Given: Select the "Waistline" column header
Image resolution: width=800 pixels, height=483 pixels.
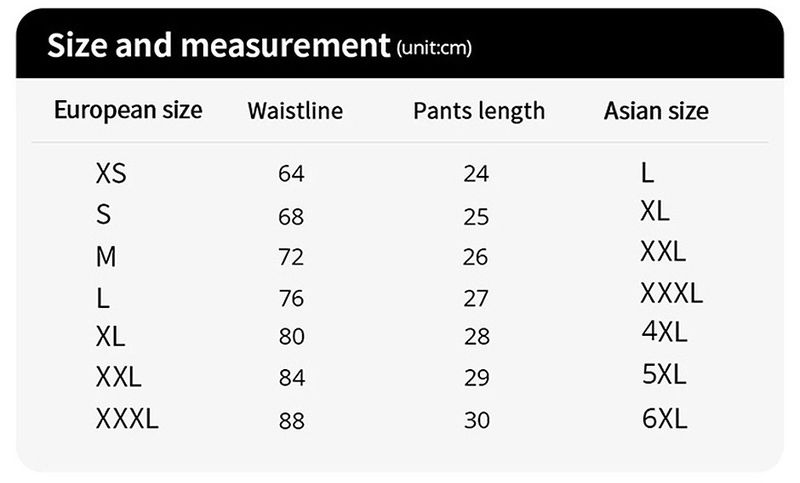Looking at the screenshot, I should click(295, 111).
